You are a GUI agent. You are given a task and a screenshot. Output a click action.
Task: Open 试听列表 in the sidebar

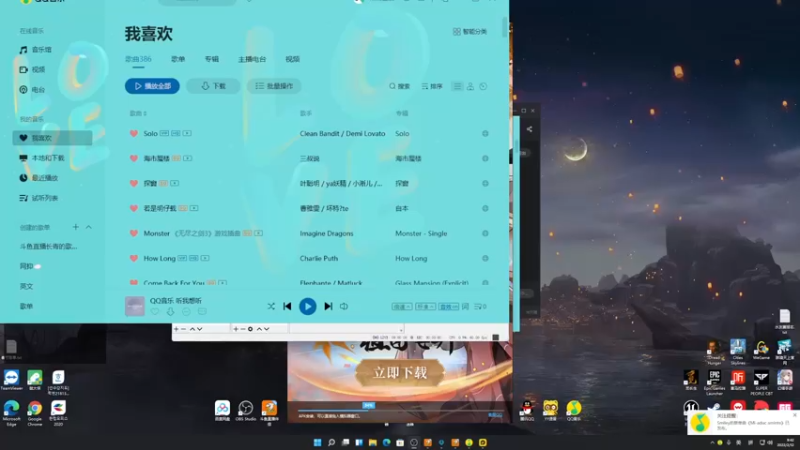39,198
